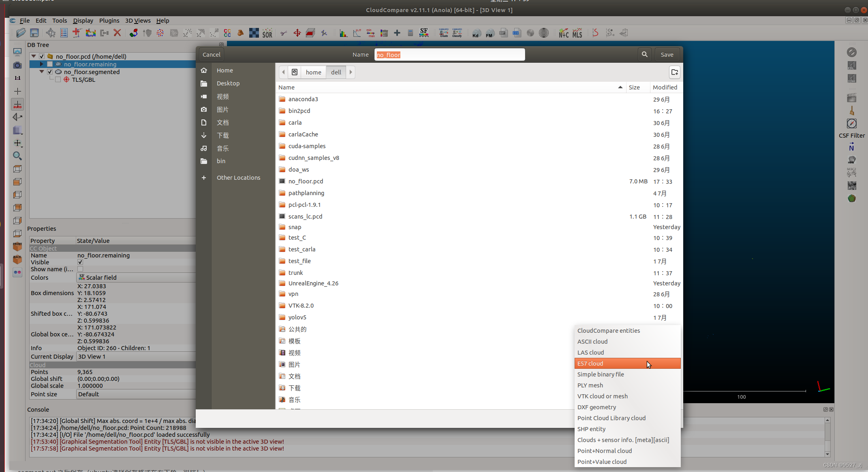This screenshot has height=472, width=868.
Task: Click the Plugins menu in menu bar
Action: 109,20
